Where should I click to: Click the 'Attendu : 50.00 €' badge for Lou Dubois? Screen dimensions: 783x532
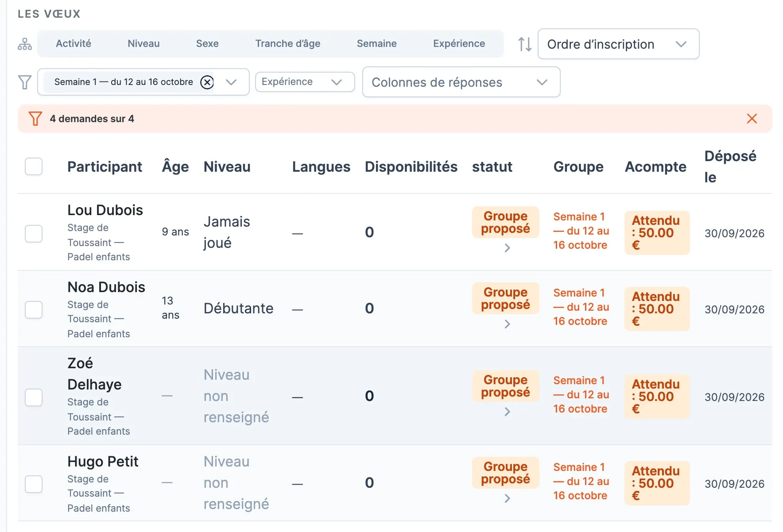(x=657, y=233)
